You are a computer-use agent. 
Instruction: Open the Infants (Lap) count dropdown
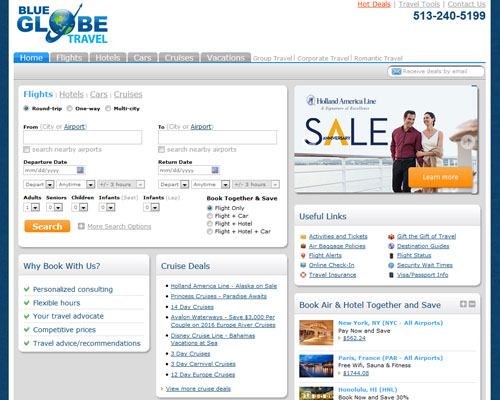(151, 207)
